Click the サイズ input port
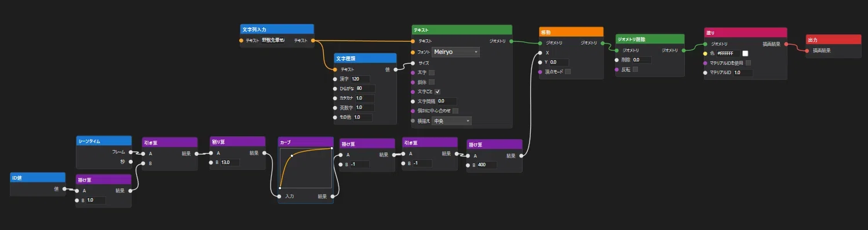 click(x=413, y=63)
